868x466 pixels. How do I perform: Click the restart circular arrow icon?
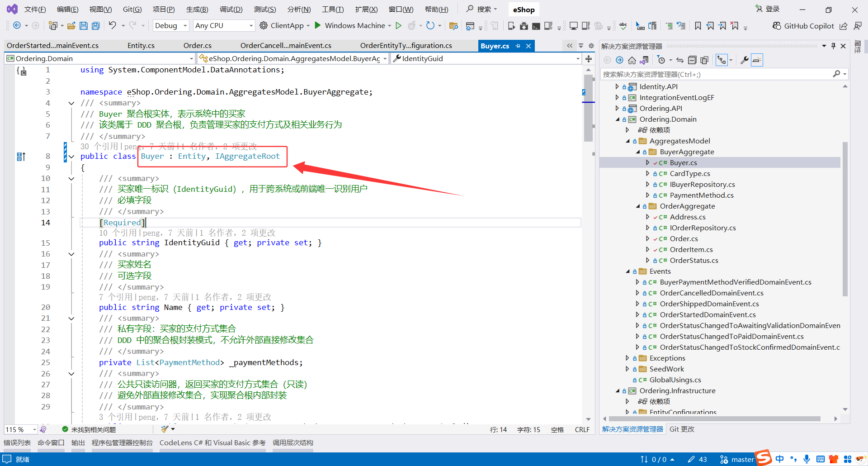pos(430,26)
